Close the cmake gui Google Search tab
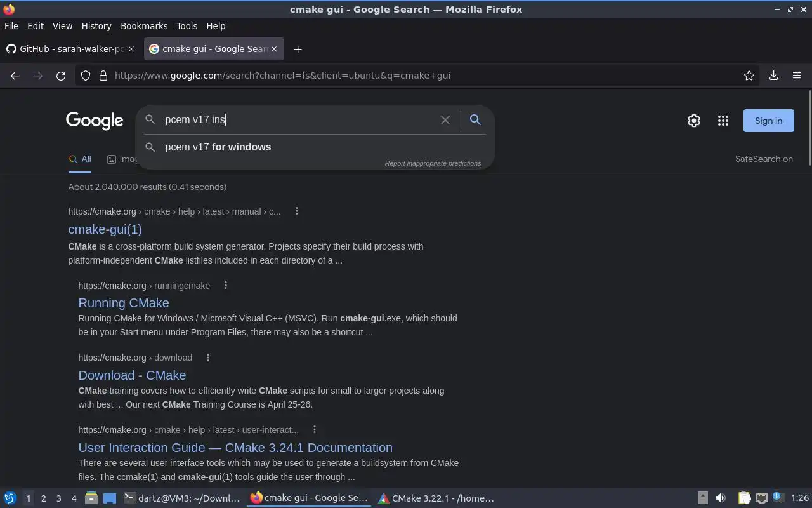 click(x=274, y=49)
